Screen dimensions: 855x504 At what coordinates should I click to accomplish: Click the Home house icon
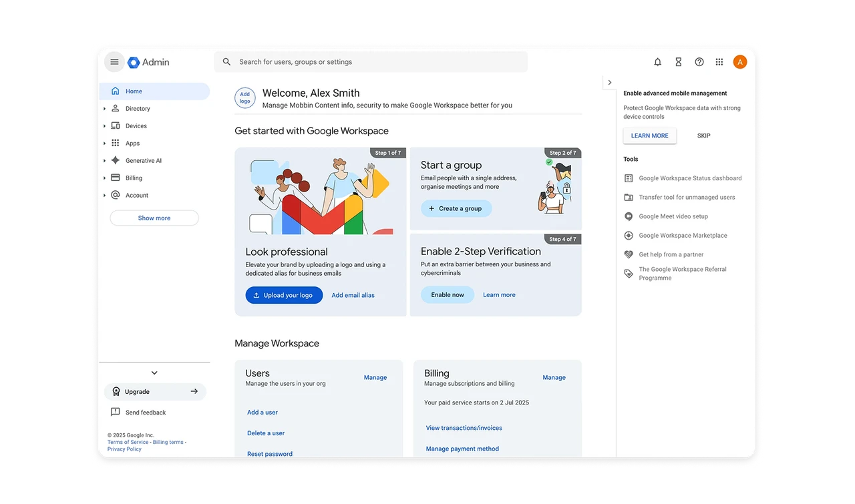tap(116, 91)
